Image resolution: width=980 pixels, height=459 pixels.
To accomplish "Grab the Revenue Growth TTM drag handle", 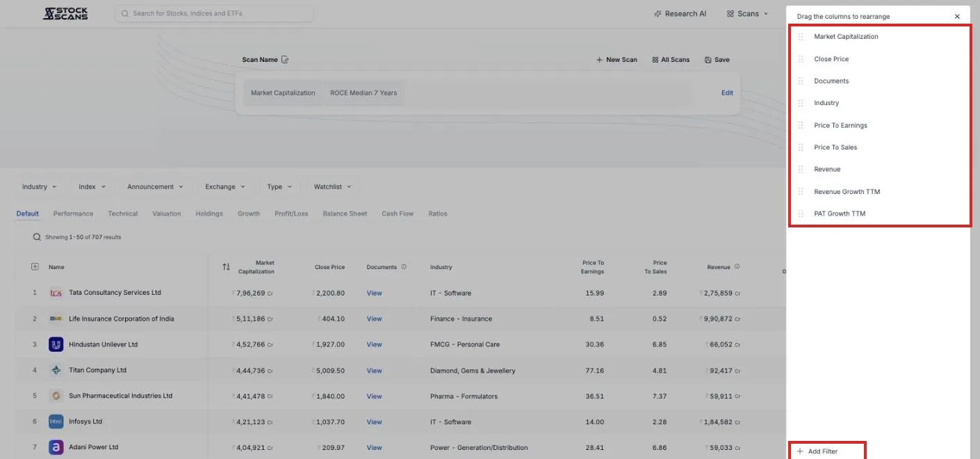I will (801, 192).
